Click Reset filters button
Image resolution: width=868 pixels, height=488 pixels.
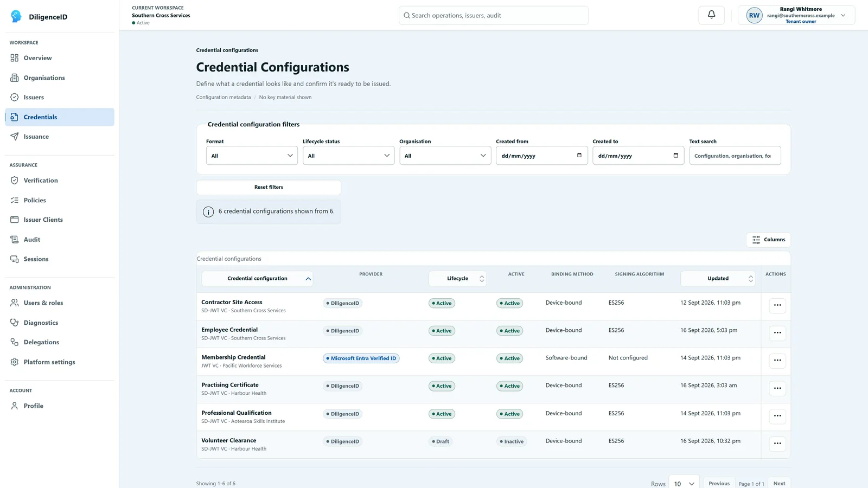coord(269,187)
